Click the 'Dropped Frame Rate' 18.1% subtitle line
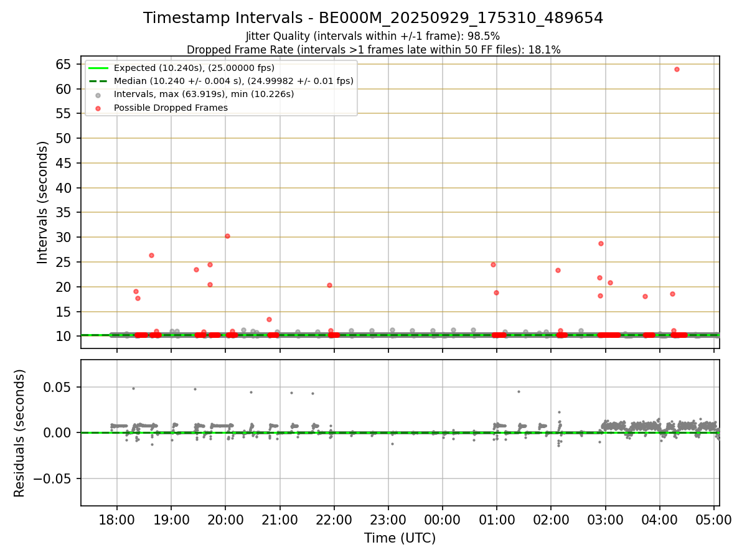The width and height of the screenshot is (747, 560). click(x=373, y=50)
